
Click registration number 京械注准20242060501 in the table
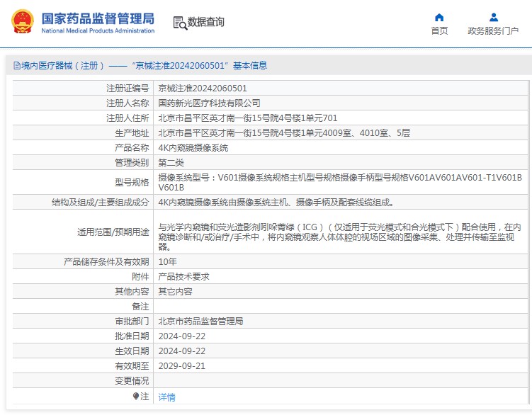(202, 89)
